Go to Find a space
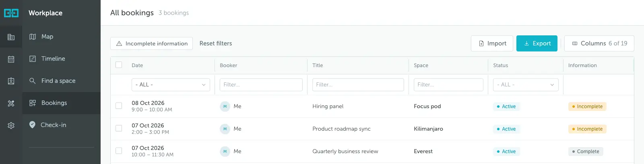Viewport: 644px width, 164px height. (x=61, y=81)
